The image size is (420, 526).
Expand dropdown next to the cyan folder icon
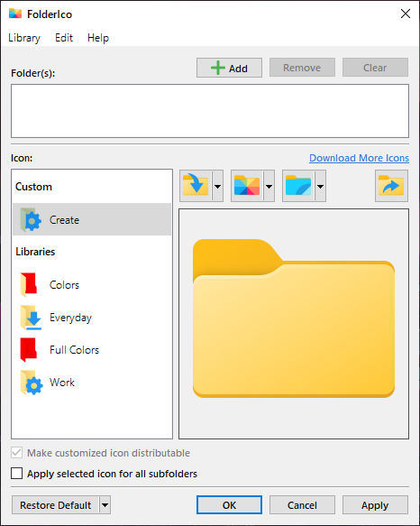[x=320, y=186]
